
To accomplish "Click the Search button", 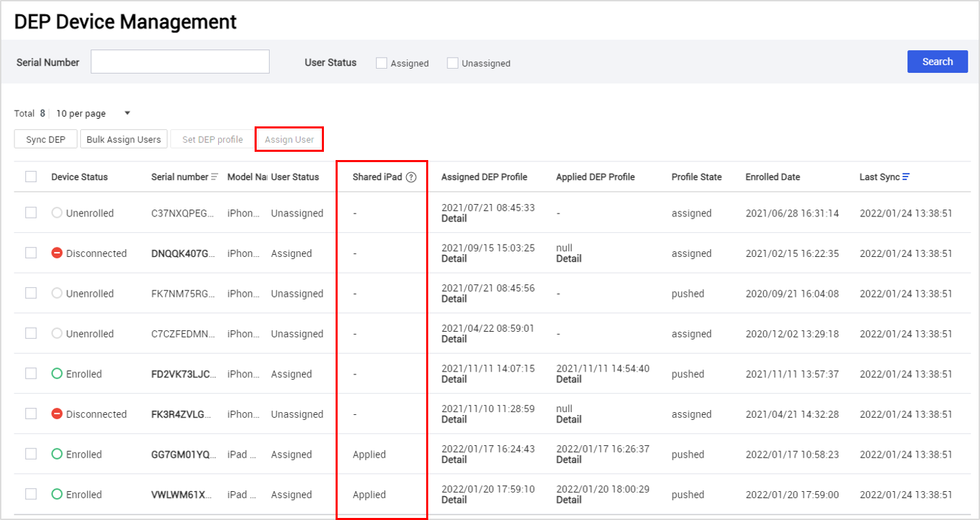I will click(x=937, y=61).
